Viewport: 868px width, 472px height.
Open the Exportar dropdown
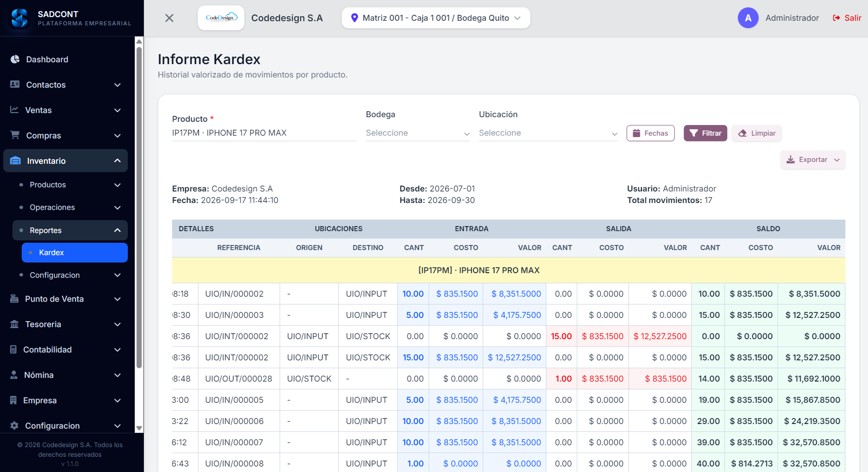point(813,160)
